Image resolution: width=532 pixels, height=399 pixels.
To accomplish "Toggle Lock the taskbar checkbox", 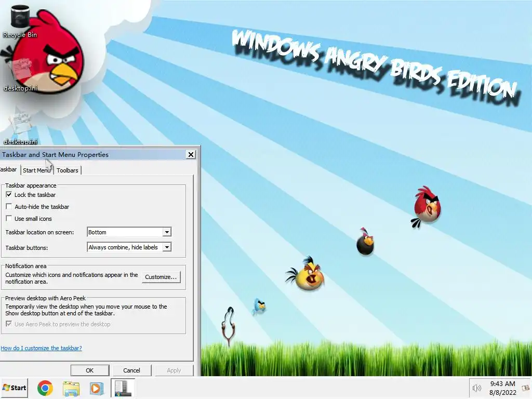I will click(x=9, y=195).
